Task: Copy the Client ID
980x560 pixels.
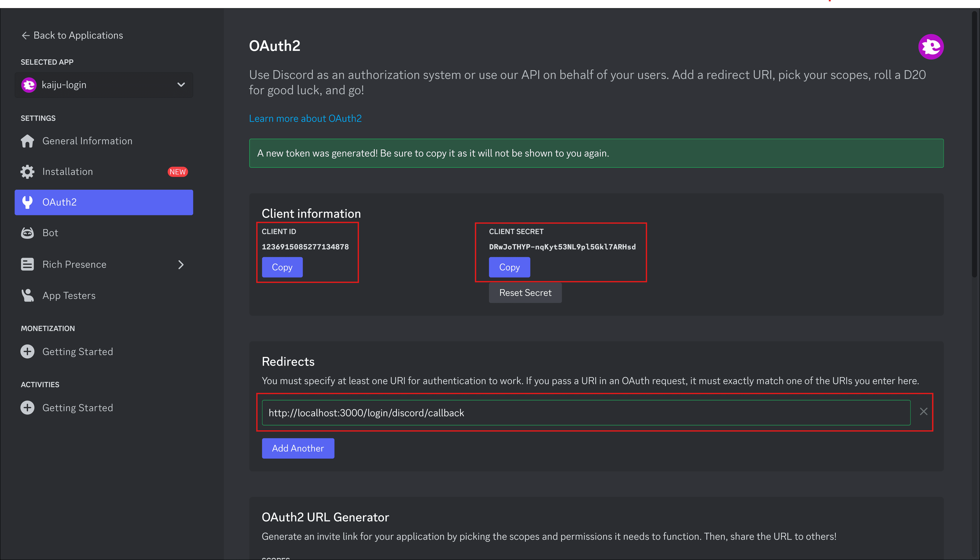Action: [282, 267]
